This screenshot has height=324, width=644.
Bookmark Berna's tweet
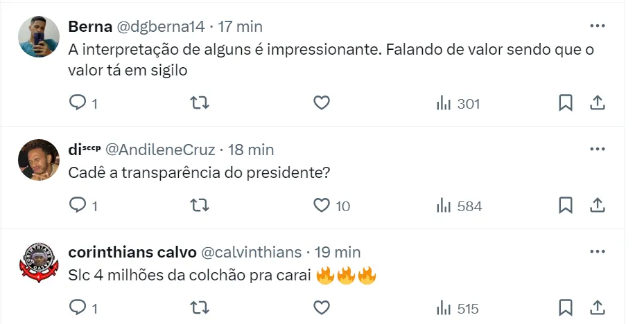click(x=566, y=103)
